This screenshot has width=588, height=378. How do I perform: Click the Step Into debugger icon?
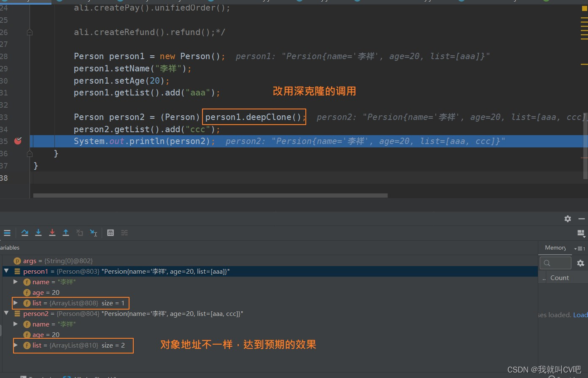click(x=38, y=233)
